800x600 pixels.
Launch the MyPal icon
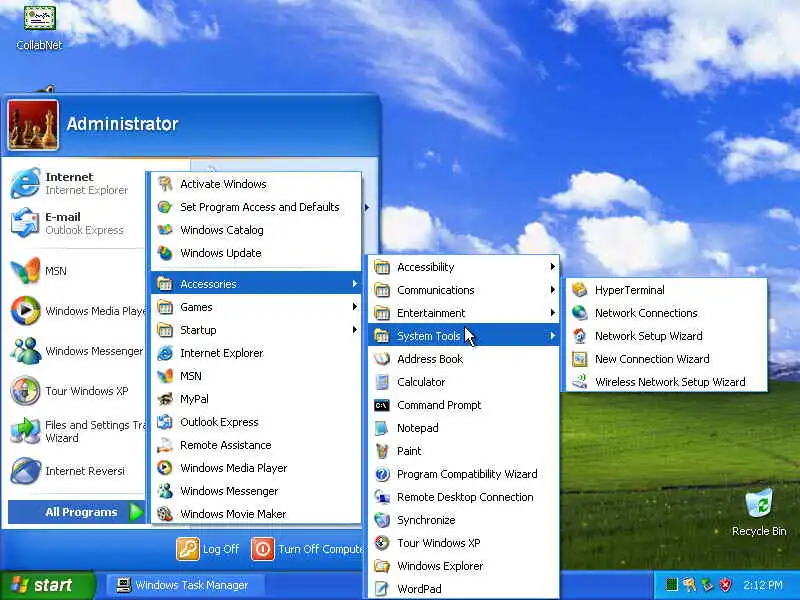click(165, 398)
